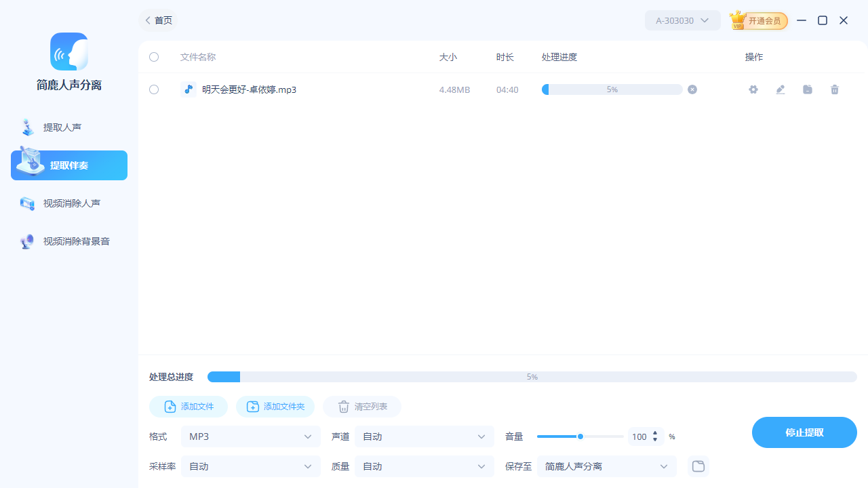Click the rename pencil icon for the file
The height and width of the screenshot is (488, 868).
click(781, 89)
